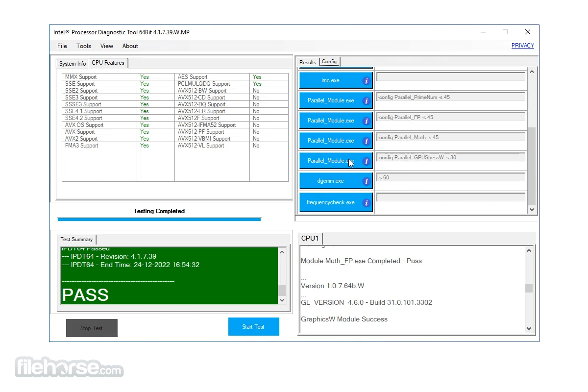Select the 'SSE4.2 Support' cell
Image resolution: width=588 pixels, height=392 pixels.
click(x=99, y=118)
